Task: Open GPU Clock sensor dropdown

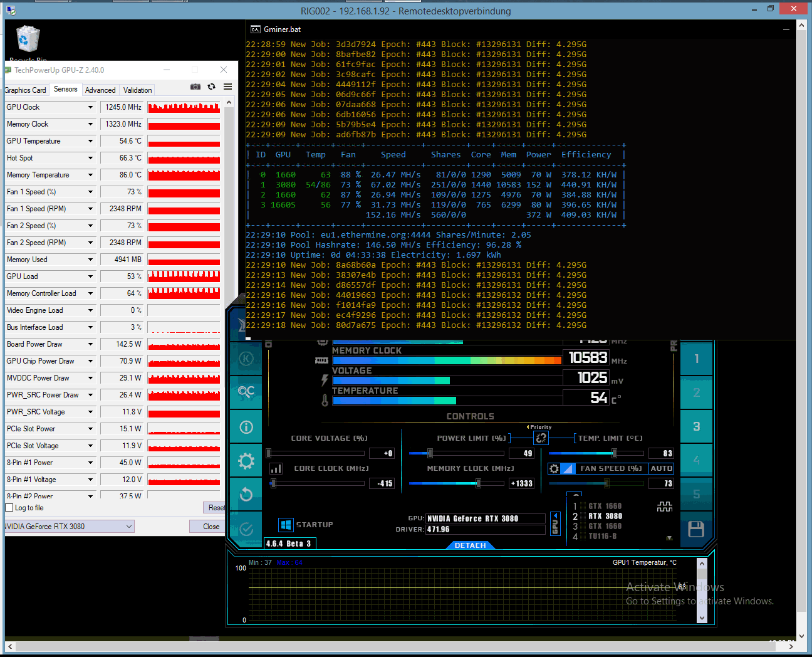Action: tap(90, 107)
